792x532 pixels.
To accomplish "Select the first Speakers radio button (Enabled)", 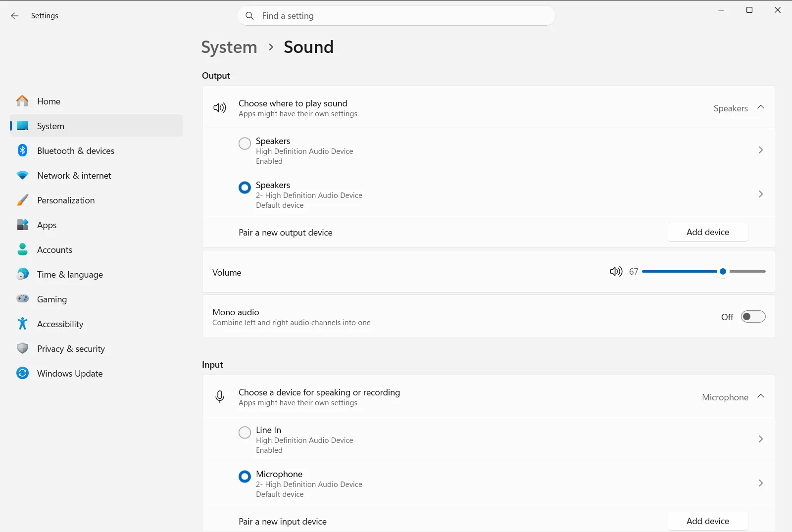I will coord(245,144).
